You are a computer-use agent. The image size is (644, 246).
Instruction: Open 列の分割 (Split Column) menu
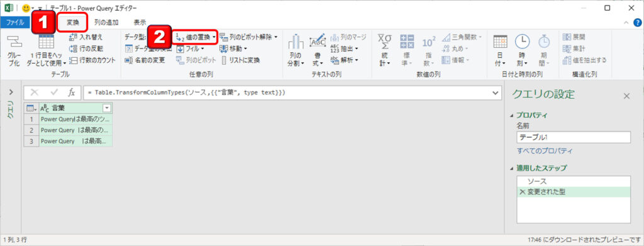click(x=296, y=50)
